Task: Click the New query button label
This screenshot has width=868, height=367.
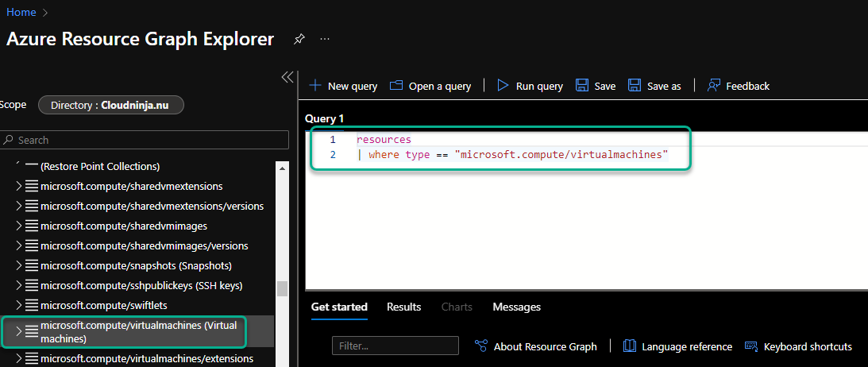Action: coord(353,86)
